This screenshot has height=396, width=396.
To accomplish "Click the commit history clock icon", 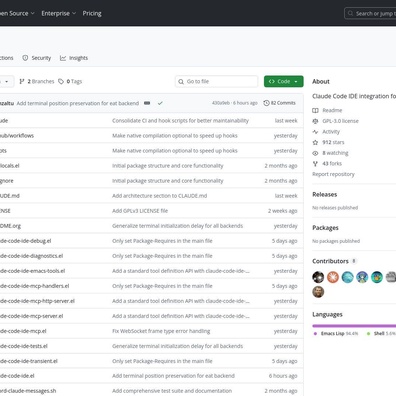I will tap(266, 103).
